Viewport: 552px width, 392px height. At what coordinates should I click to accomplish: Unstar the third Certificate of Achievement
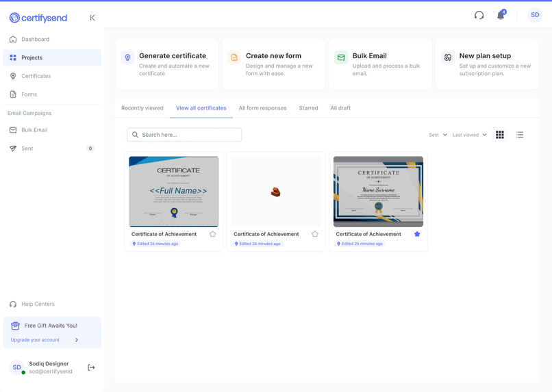[x=417, y=234]
